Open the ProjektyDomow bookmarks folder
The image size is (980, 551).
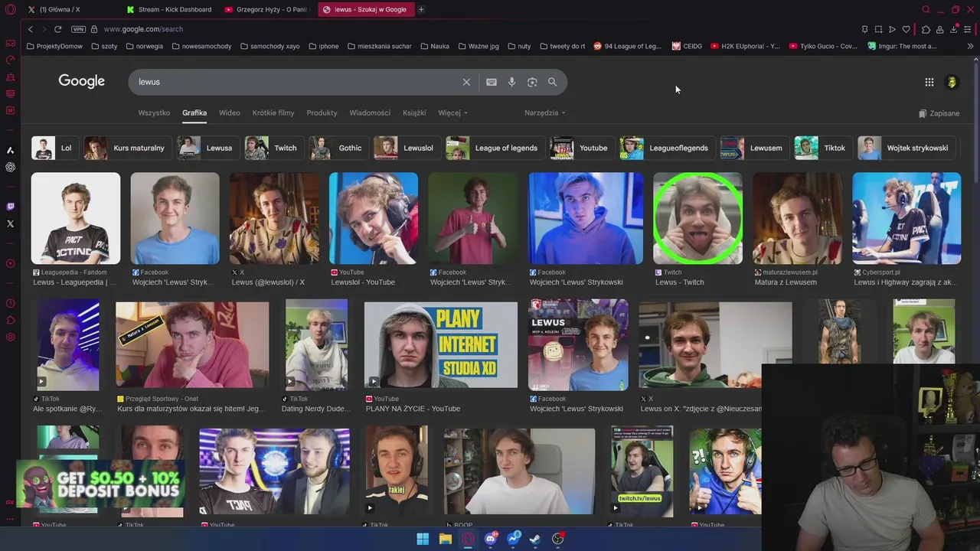click(x=54, y=46)
